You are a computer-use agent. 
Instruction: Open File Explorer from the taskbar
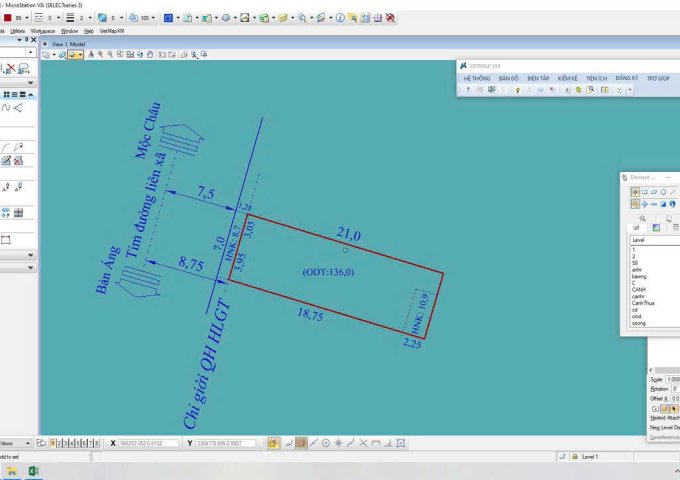click(10, 471)
